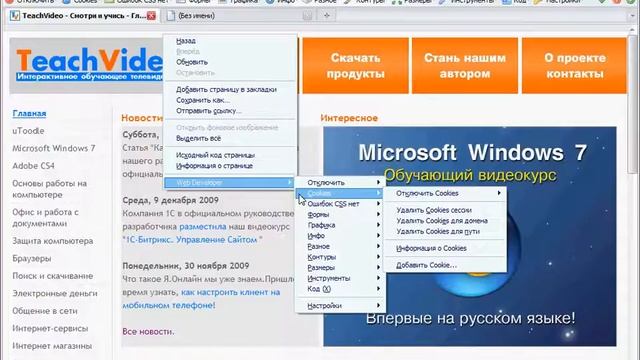Image resolution: width=640 pixels, height=360 pixels.
Task: Close the TeachVideo browser tab
Action: (151, 16)
